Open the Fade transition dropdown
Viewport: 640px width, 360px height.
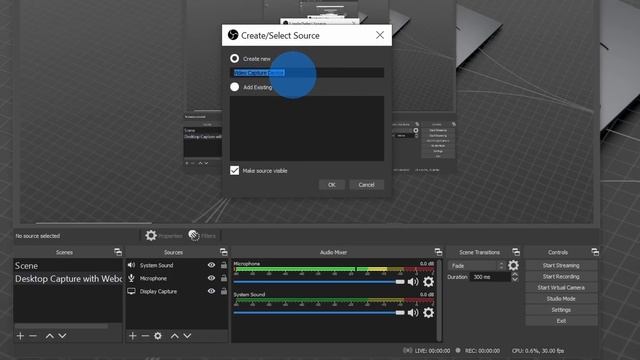pyautogui.click(x=477, y=266)
